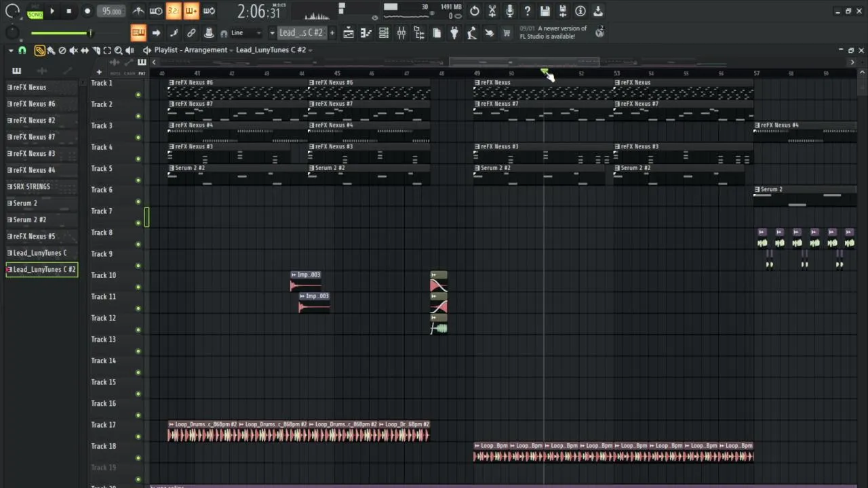Select Lead_LunyTunes C in pattern picker
The height and width of the screenshot is (488, 868).
(x=41, y=253)
